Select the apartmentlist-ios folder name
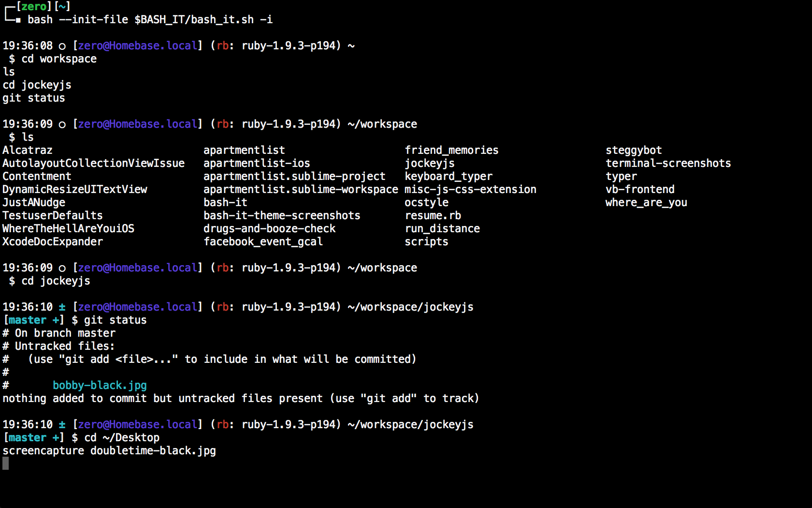 pyautogui.click(x=257, y=164)
